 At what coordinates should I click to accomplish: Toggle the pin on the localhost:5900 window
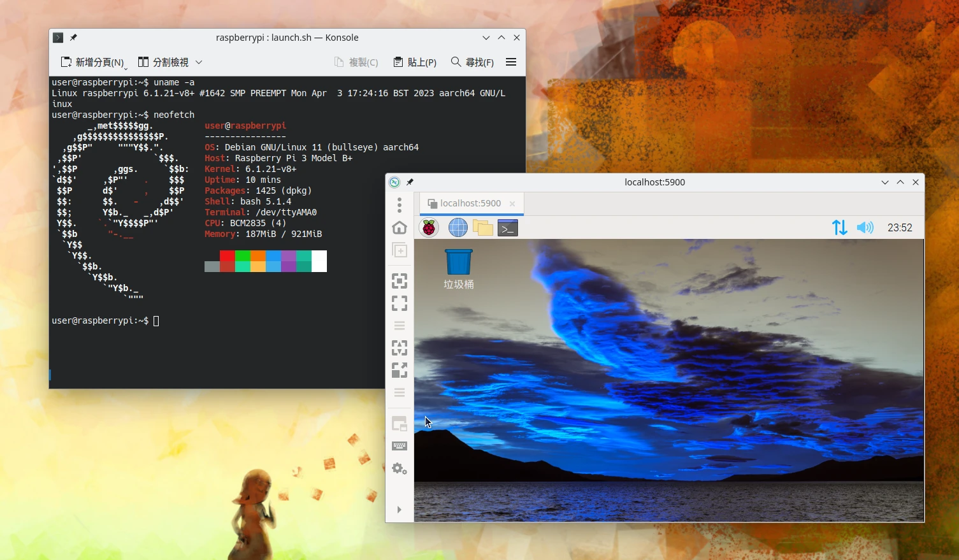[410, 182]
